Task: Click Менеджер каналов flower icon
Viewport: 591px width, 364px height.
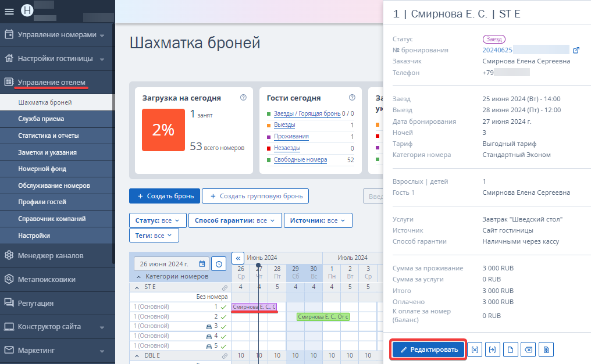Action: point(9,255)
